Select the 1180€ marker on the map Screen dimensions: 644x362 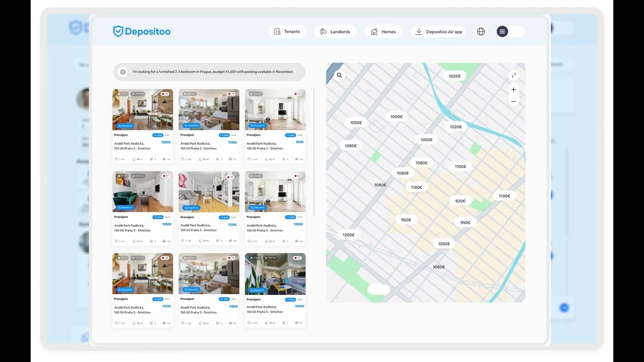[417, 188]
